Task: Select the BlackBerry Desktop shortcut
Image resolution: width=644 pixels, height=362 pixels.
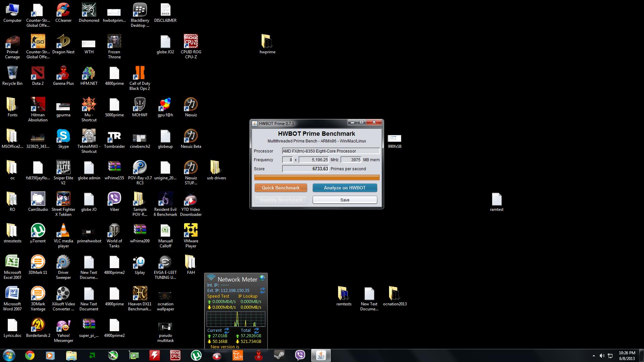Action: pyautogui.click(x=140, y=15)
